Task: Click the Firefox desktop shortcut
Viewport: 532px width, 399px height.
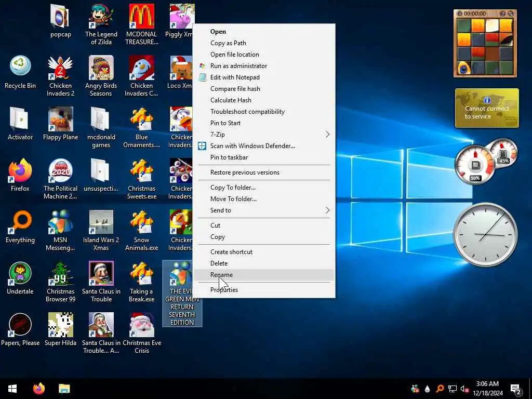Action: [x=20, y=175]
